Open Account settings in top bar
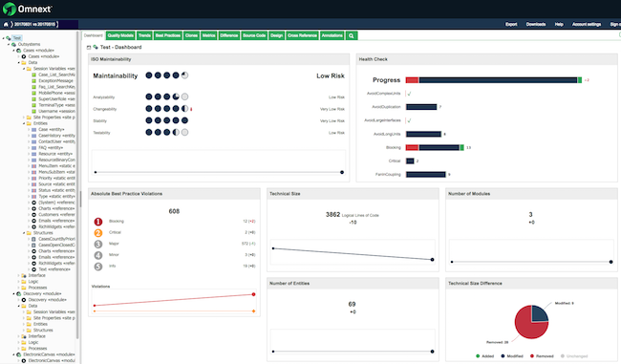Image resolution: width=621 pixels, height=364 pixels. [587, 24]
